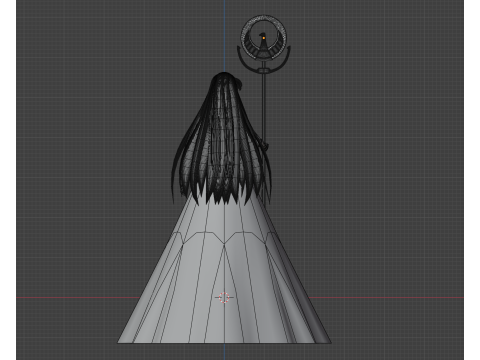Select the orange origin dot on the bird
This screenshot has height=360, width=480.
point(263,38)
